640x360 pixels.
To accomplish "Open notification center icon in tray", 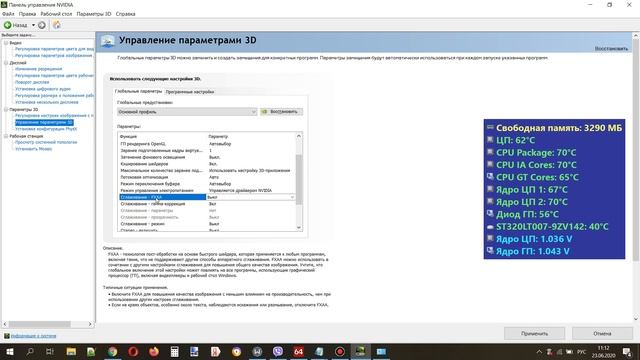I will click(x=627, y=352).
